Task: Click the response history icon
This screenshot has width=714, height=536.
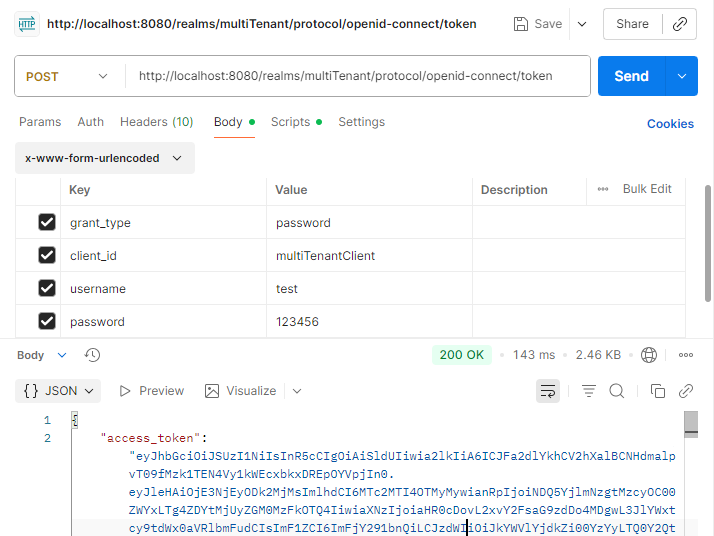Action: click(x=93, y=355)
